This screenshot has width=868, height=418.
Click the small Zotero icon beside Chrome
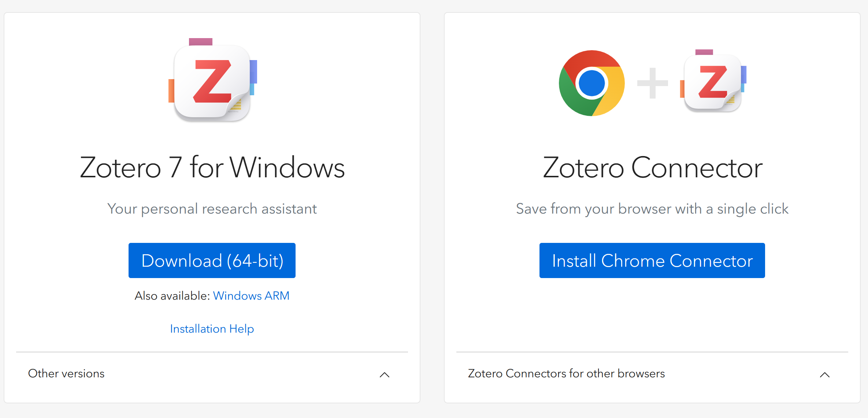713,82
